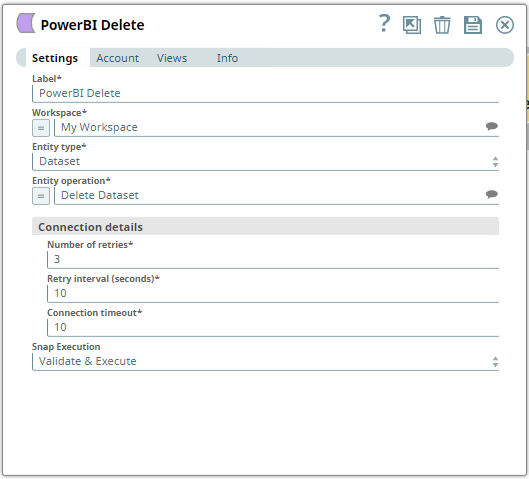Image resolution: width=529 pixels, height=479 pixels.
Task: Open the Entity type dropdown
Action: tap(266, 162)
